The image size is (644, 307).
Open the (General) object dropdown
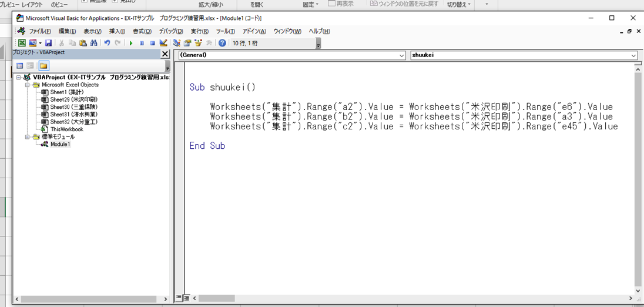402,55
